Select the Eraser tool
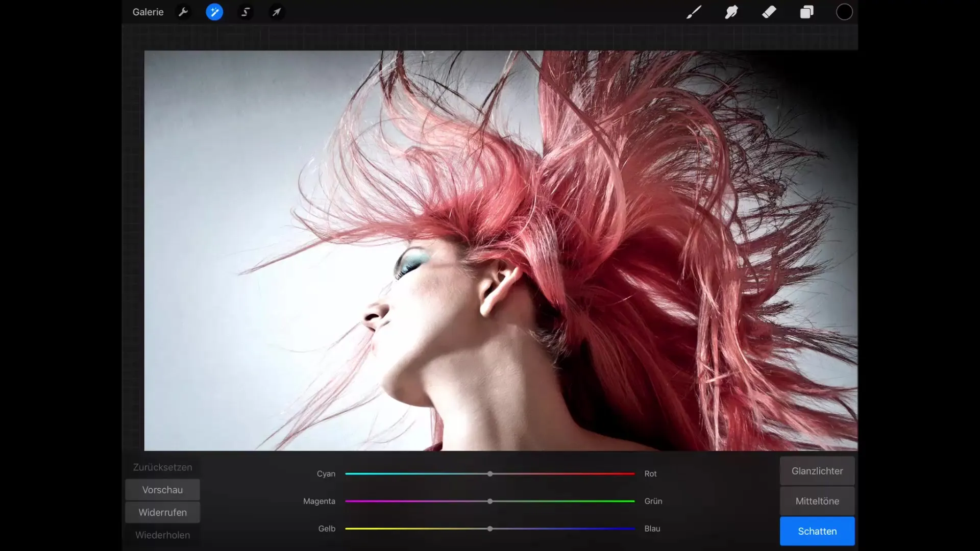This screenshot has width=980, height=551. pos(769,12)
